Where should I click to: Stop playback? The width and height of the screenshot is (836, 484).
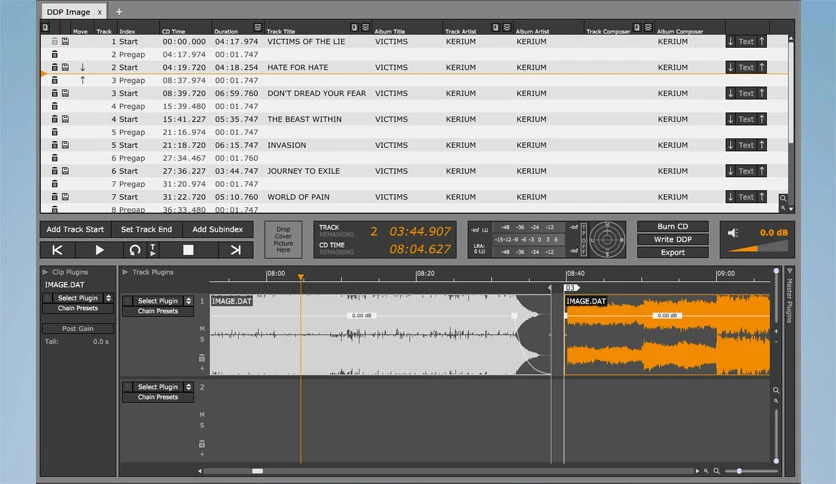[188, 250]
